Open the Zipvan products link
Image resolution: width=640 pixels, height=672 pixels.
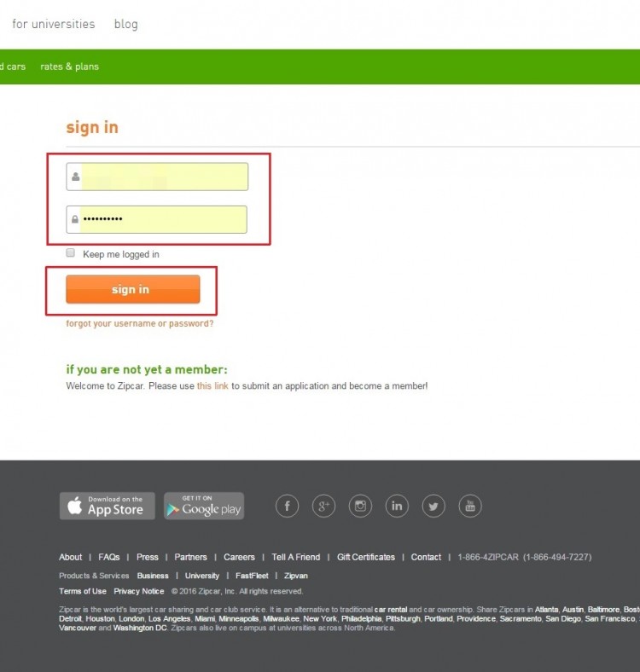296,576
